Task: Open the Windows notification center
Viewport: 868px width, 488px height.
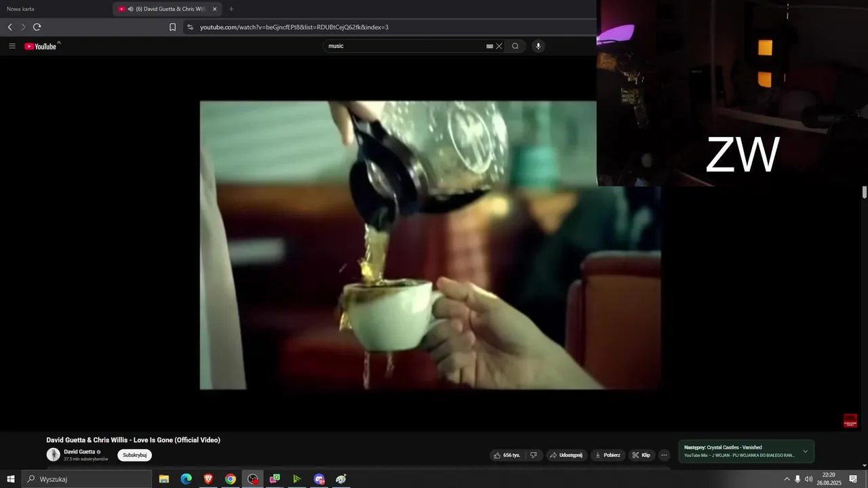Action: pyautogui.click(x=853, y=479)
